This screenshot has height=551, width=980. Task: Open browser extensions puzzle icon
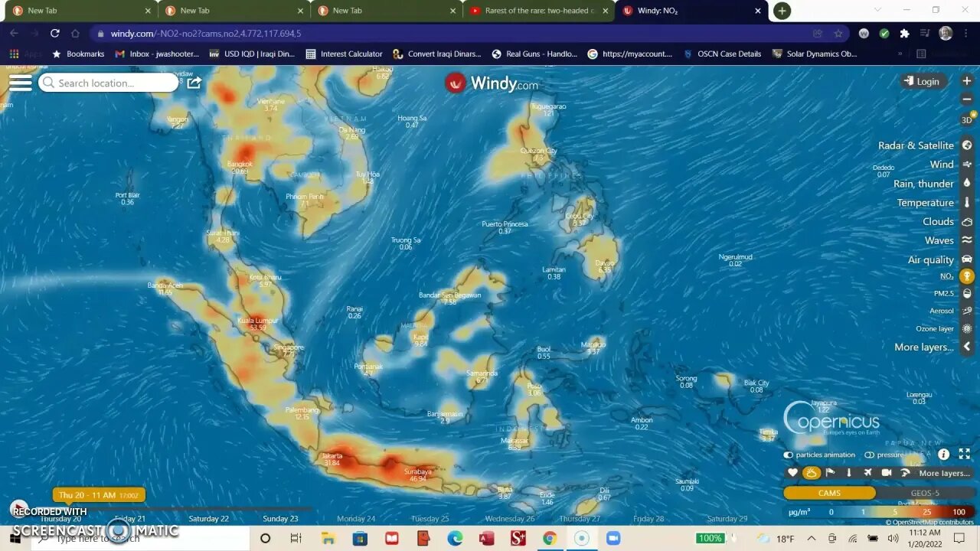click(x=904, y=34)
